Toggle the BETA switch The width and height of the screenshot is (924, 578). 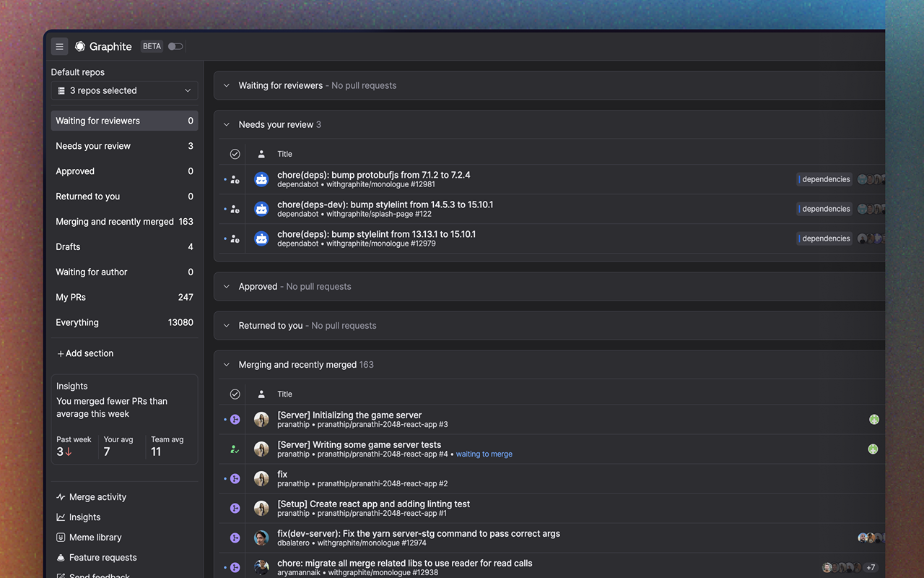[x=175, y=46]
